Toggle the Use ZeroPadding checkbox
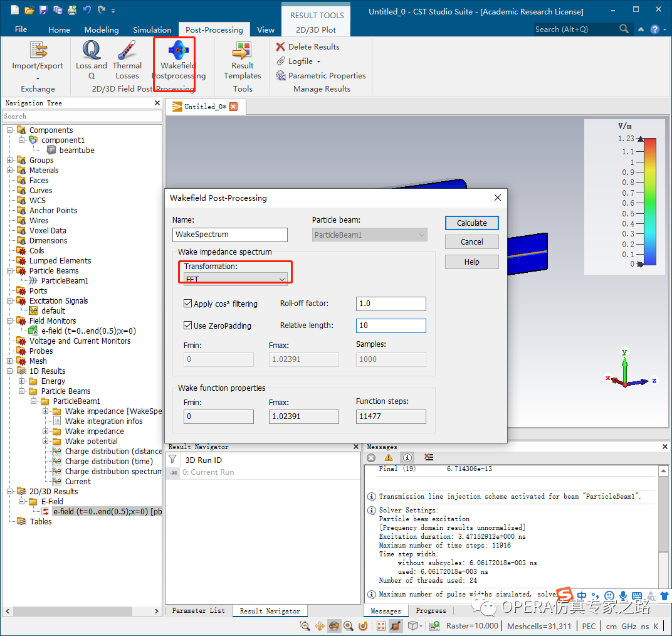 (x=187, y=326)
